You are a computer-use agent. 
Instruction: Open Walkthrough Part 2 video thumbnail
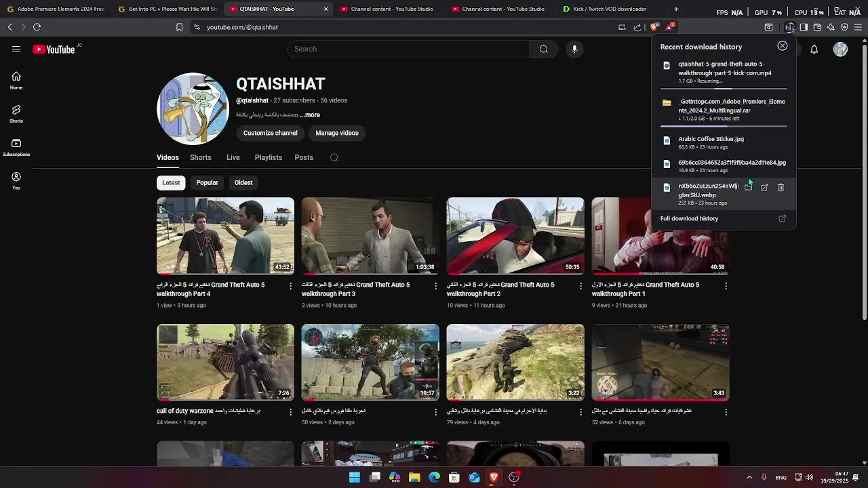point(515,236)
